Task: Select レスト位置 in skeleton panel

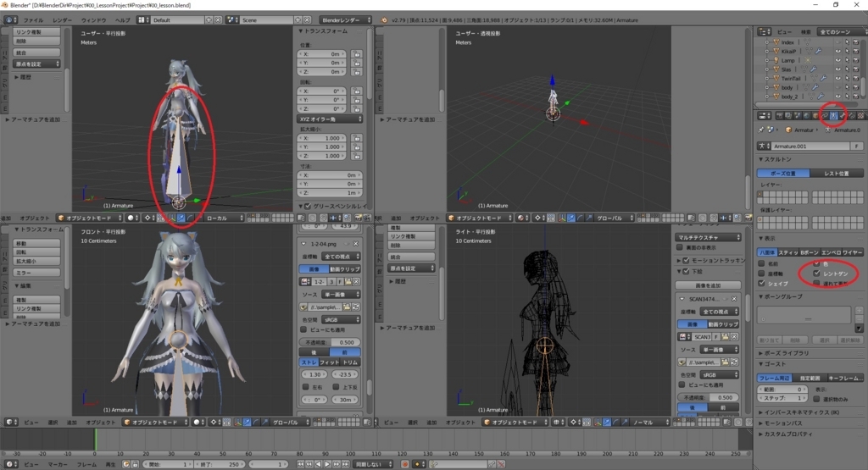Action: [x=837, y=173]
